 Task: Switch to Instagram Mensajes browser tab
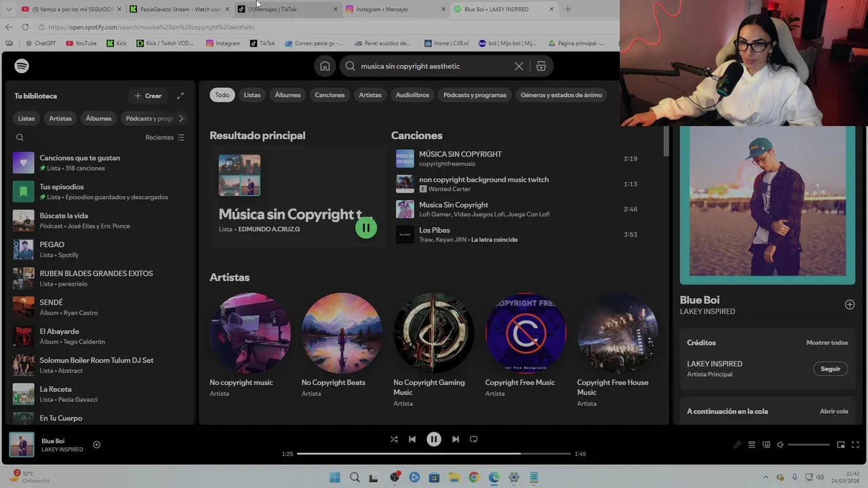pyautogui.click(x=395, y=9)
